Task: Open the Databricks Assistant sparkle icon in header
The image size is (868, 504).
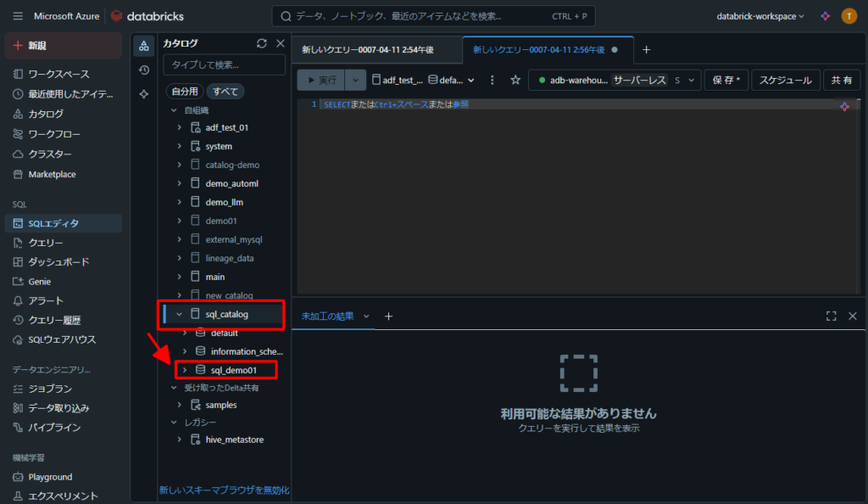Action: pos(826,16)
